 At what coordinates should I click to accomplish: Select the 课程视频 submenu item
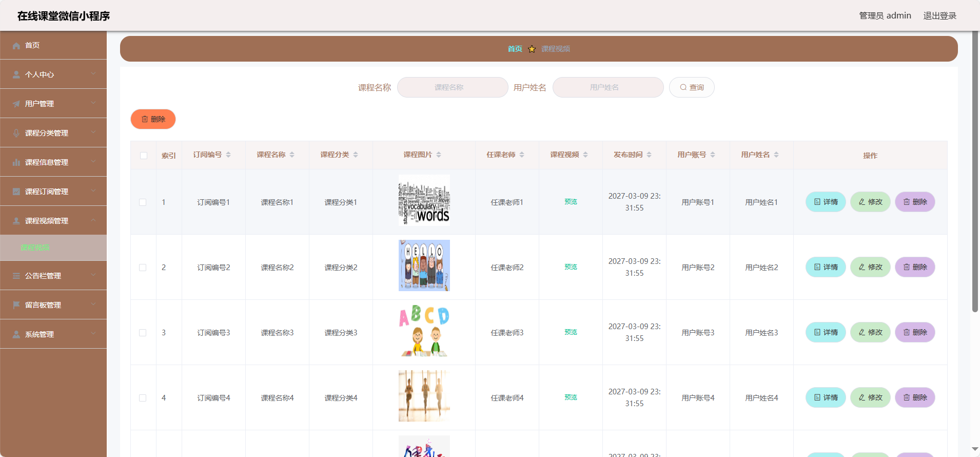coord(53,247)
